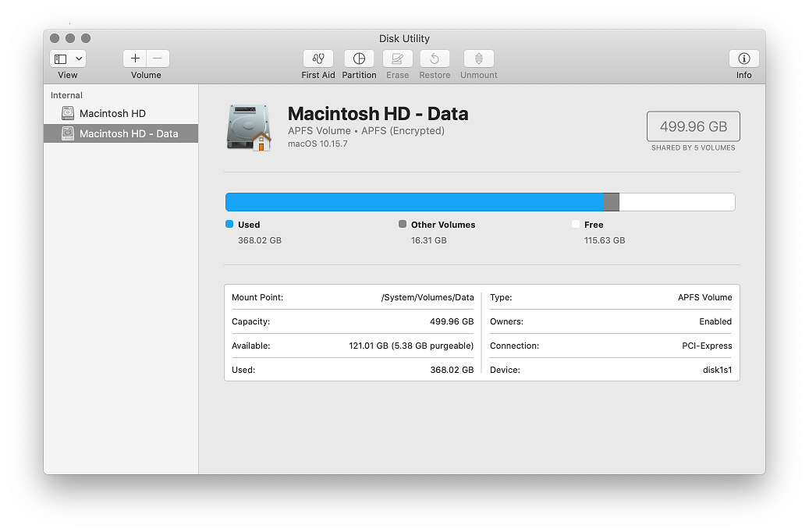809x532 pixels.
Task: Click the Other Volumes legend swatch
Action: tap(403, 224)
